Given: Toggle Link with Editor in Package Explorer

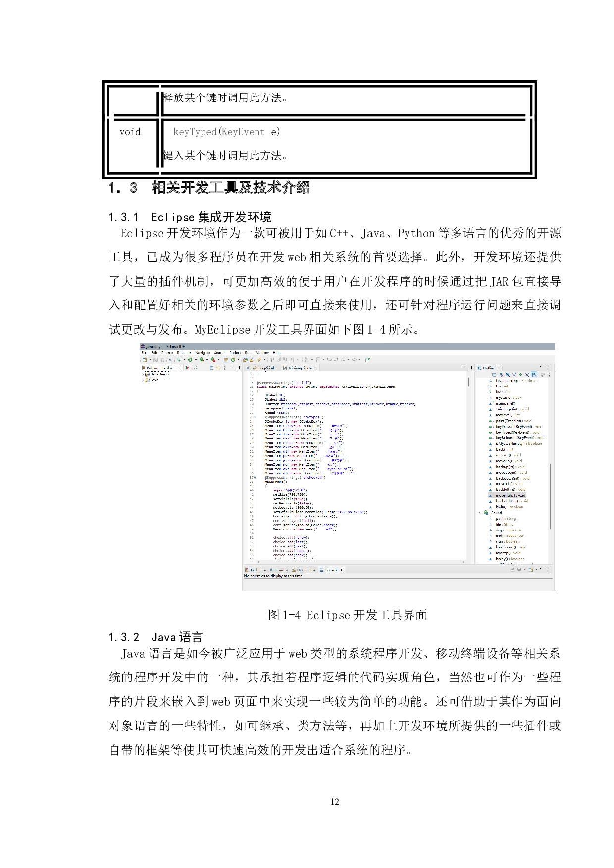Looking at the screenshot, I should (218, 368).
